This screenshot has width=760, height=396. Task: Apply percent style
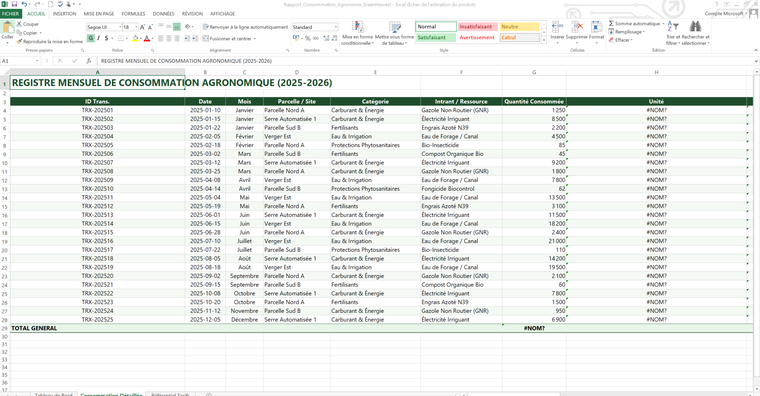click(x=307, y=38)
